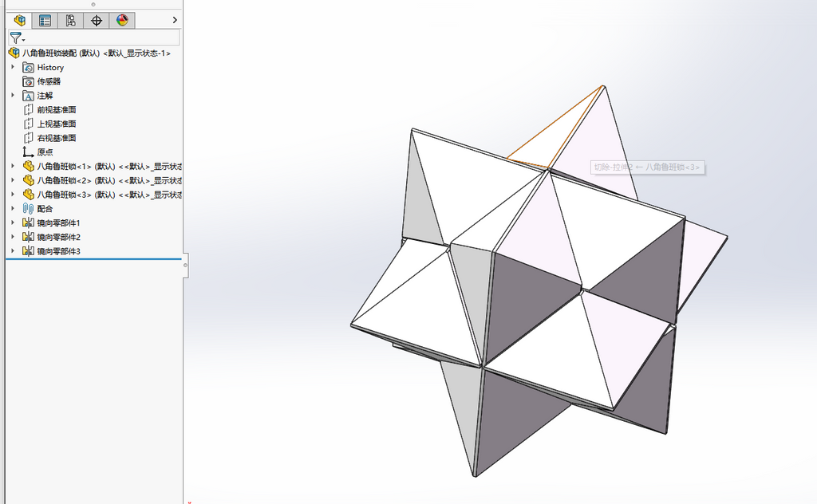The image size is (817, 504).
Task: Select the 注解 annotations icon
Action: [x=28, y=96]
